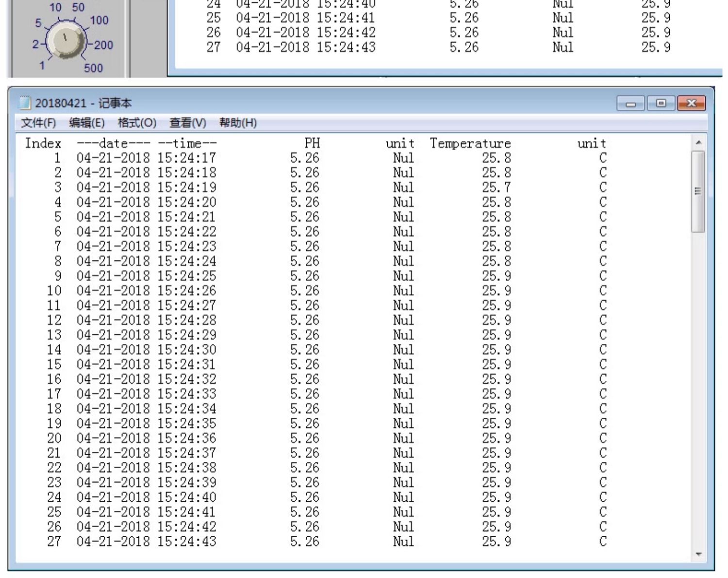Click index 22 in the Notepad log
The width and height of the screenshot is (728, 578).
click(54, 468)
